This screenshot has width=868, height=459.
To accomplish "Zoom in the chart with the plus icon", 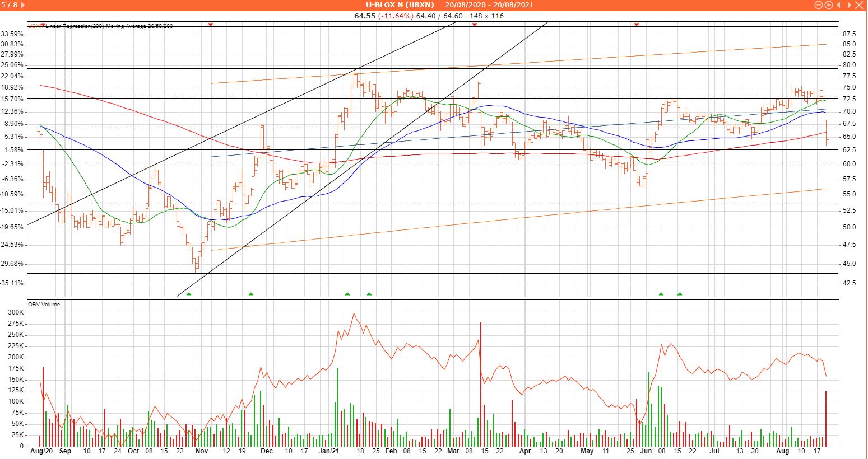I will click(x=828, y=5).
